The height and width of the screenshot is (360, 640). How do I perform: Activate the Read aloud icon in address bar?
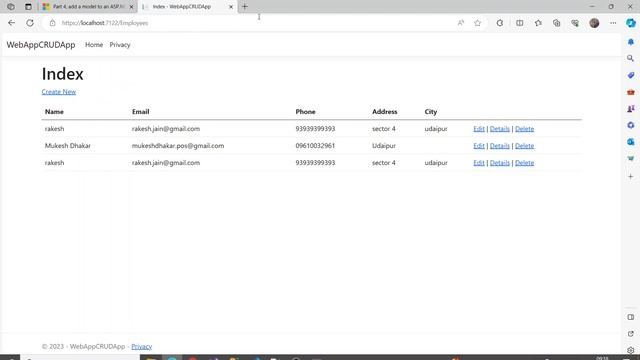(x=461, y=23)
